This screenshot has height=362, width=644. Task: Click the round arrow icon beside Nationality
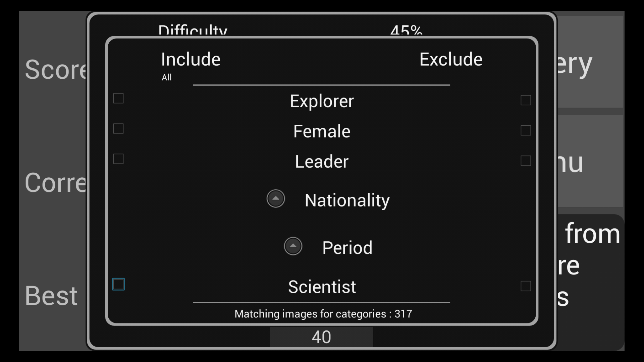[x=276, y=199]
